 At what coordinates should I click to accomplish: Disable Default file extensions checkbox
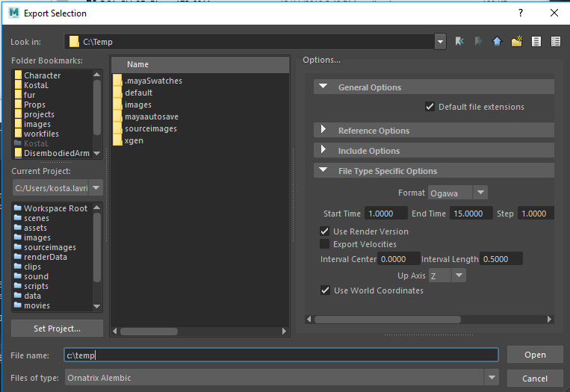point(430,107)
